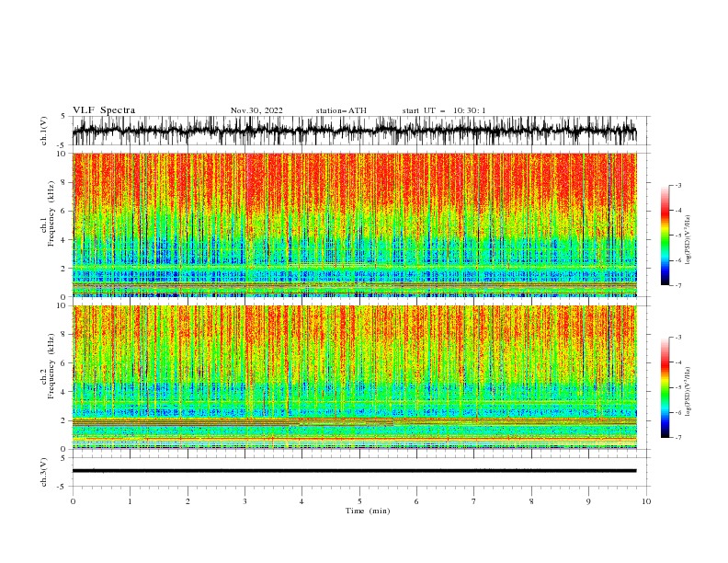Click the ch.3 flat waveform trace
Screen dimensions: 728x563
354,471
